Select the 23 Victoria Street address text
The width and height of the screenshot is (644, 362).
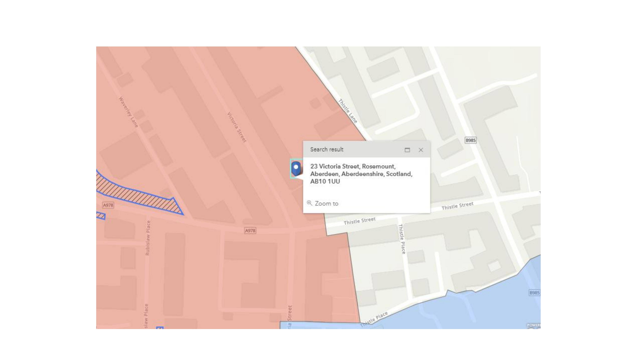click(x=361, y=174)
